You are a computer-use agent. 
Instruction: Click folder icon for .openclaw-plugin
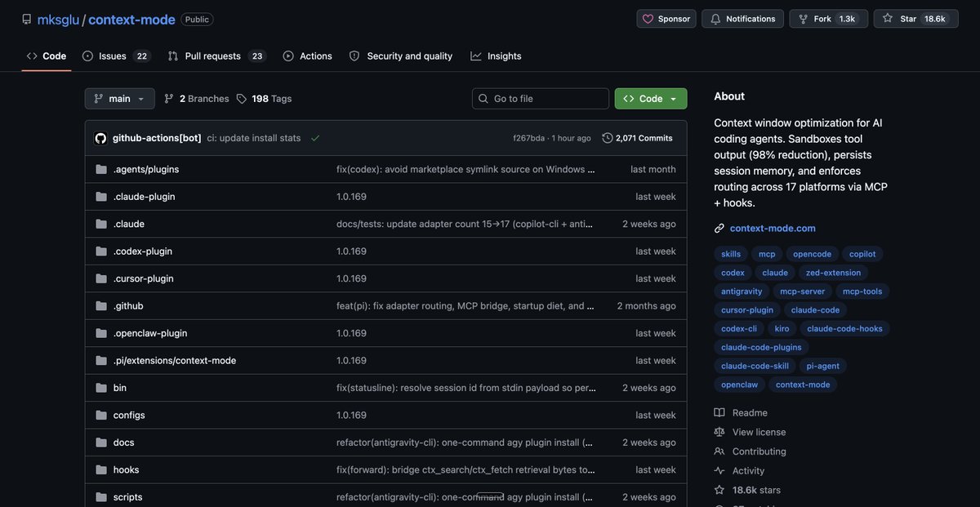101,333
